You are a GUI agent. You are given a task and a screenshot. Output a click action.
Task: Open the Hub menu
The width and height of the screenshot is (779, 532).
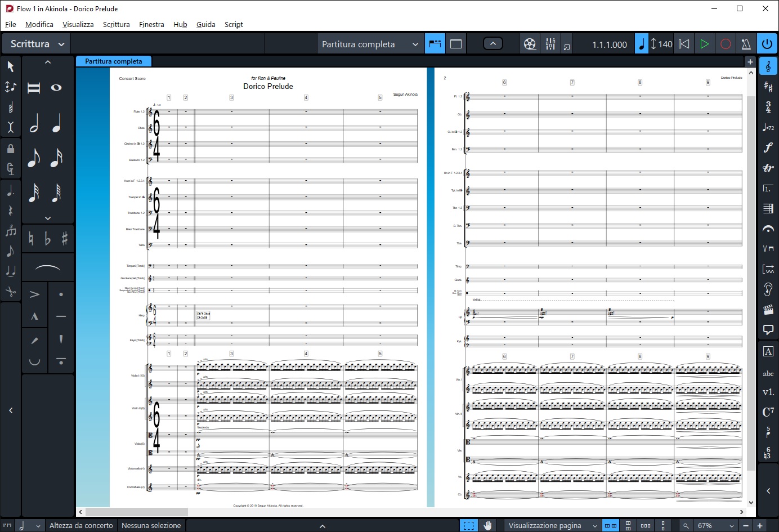click(x=180, y=24)
